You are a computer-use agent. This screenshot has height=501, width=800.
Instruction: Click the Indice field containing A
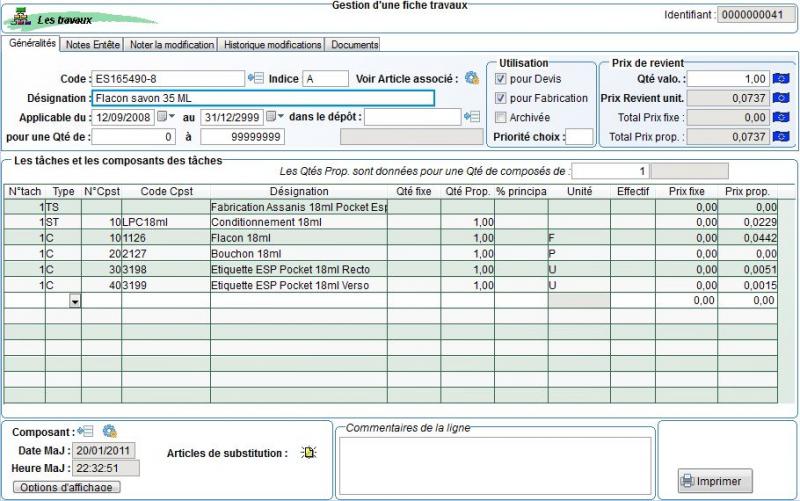326,79
